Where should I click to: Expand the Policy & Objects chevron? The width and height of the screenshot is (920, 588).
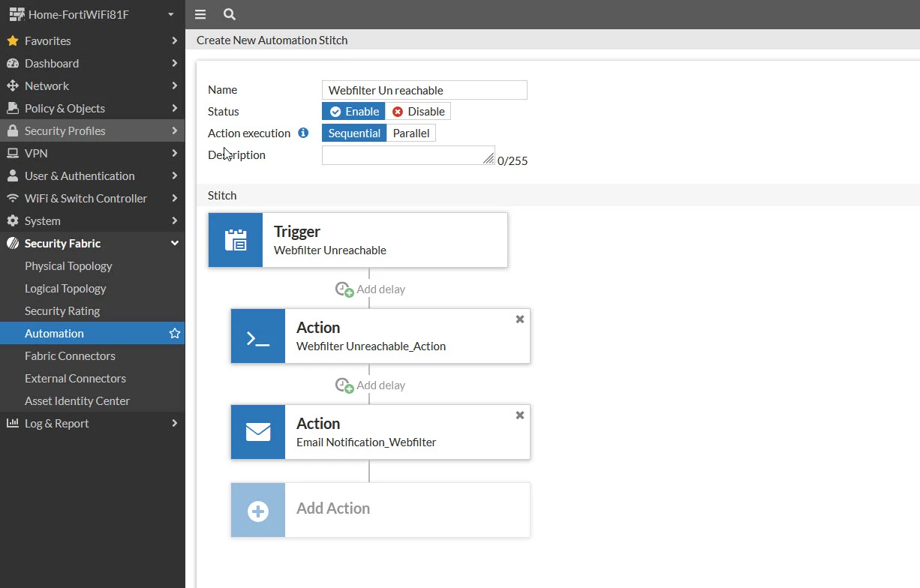[x=174, y=108]
